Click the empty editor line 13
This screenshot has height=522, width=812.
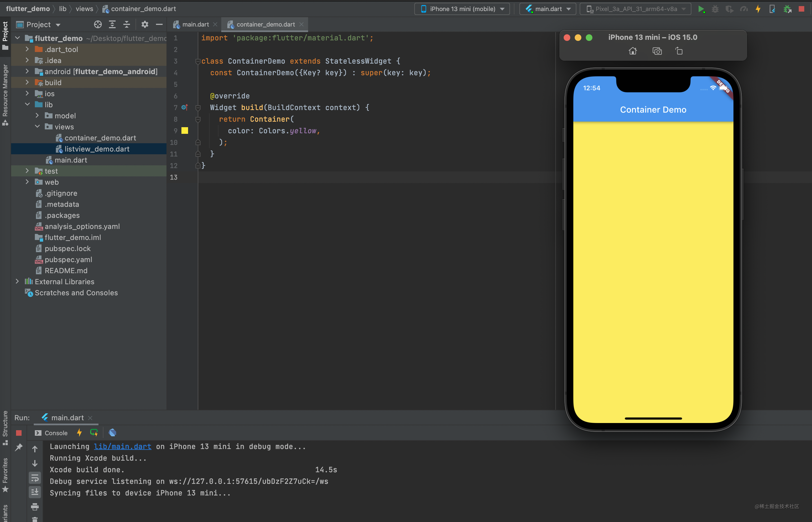(x=376, y=177)
